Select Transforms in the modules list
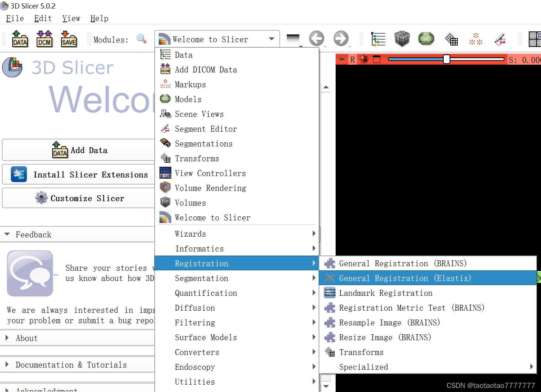The image size is (541, 392). pyautogui.click(x=237, y=158)
